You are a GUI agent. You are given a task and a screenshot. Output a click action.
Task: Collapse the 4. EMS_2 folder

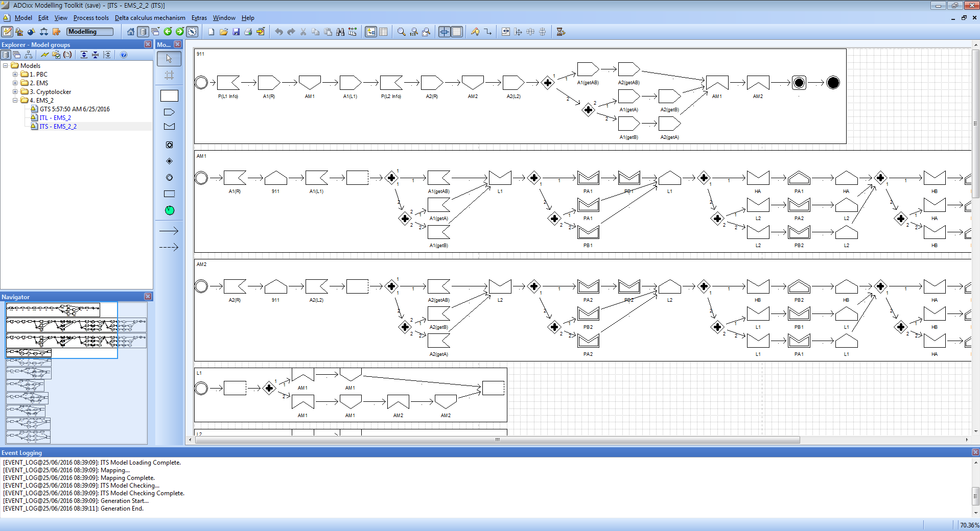point(15,101)
